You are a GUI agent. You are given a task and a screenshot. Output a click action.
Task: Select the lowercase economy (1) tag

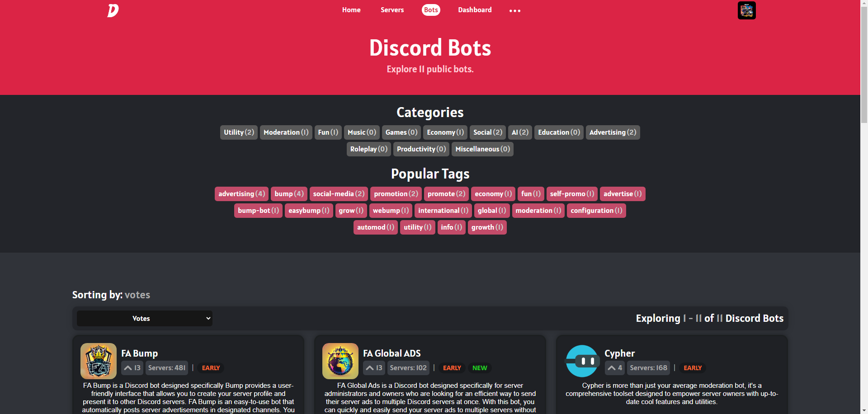pos(493,194)
